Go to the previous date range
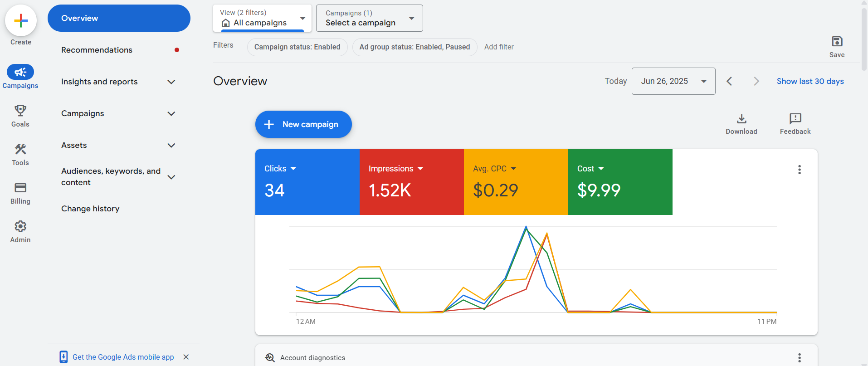Viewport: 868px width, 366px height. (x=729, y=81)
